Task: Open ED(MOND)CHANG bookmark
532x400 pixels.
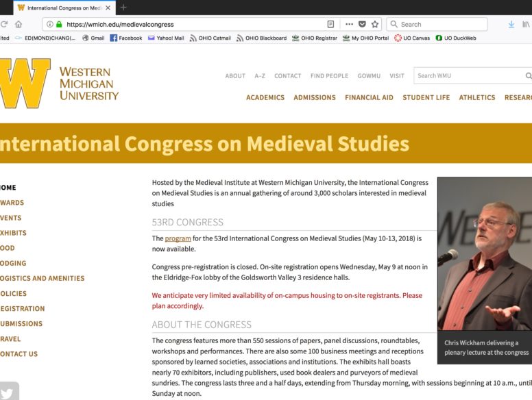Action: 45,38
